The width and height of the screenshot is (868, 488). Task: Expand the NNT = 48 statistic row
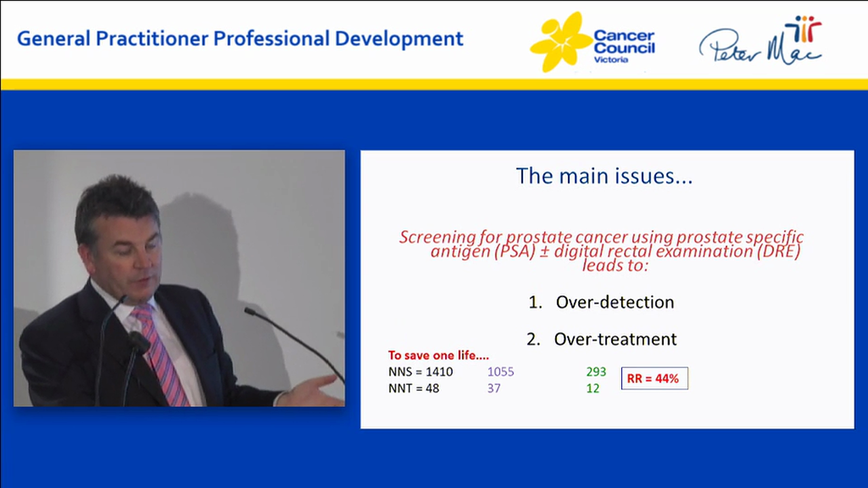(x=414, y=388)
